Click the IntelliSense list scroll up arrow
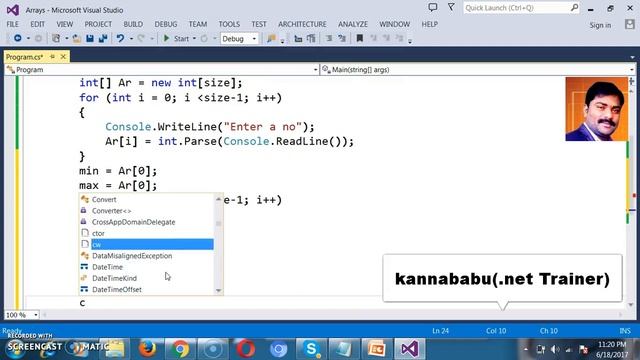This screenshot has height=360, width=640. [218, 199]
